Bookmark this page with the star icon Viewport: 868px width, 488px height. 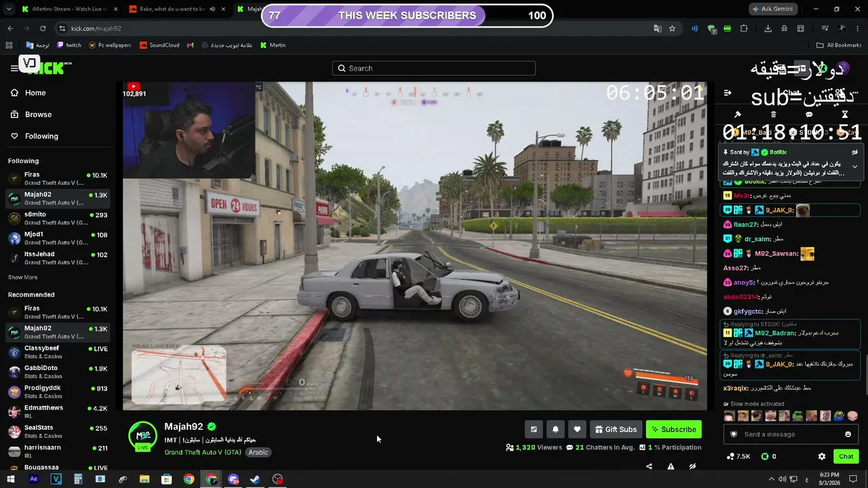pyautogui.click(x=672, y=28)
